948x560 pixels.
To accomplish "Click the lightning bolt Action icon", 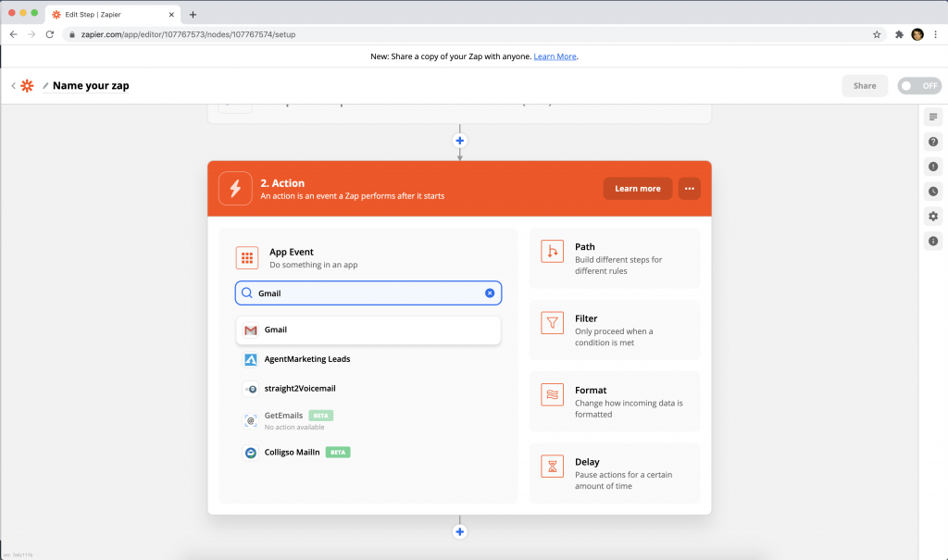I will tap(235, 189).
